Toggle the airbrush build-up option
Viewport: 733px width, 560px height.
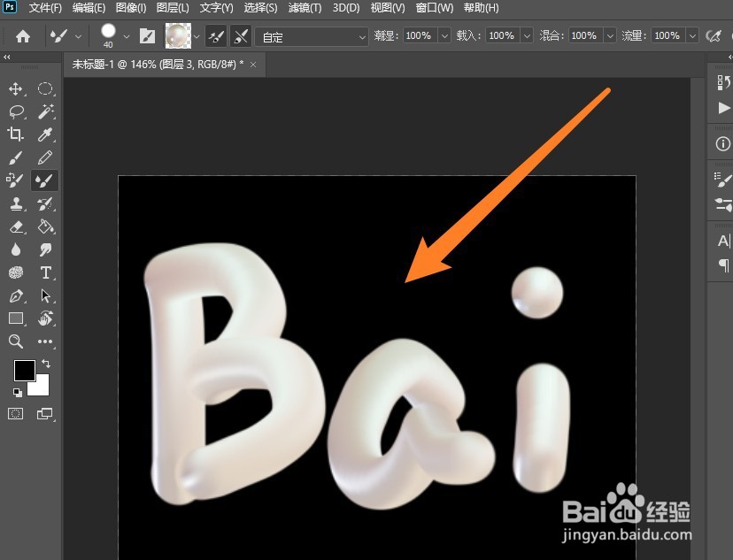tap(714, 36)
